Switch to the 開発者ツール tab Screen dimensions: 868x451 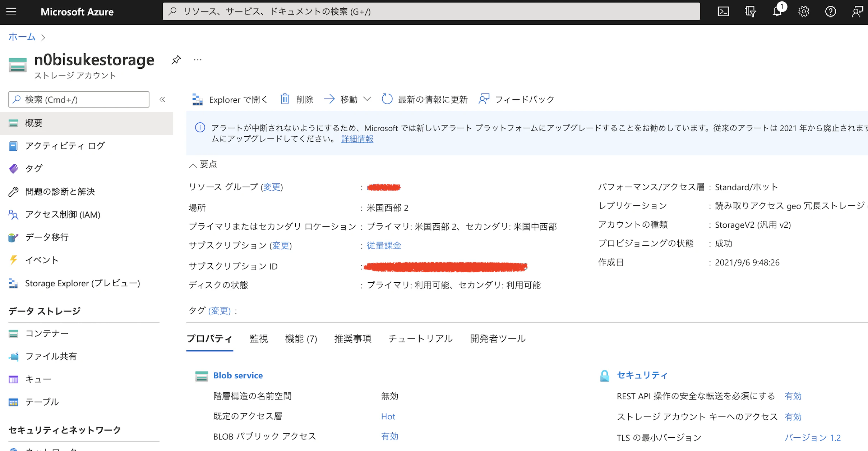pos(498,338)
